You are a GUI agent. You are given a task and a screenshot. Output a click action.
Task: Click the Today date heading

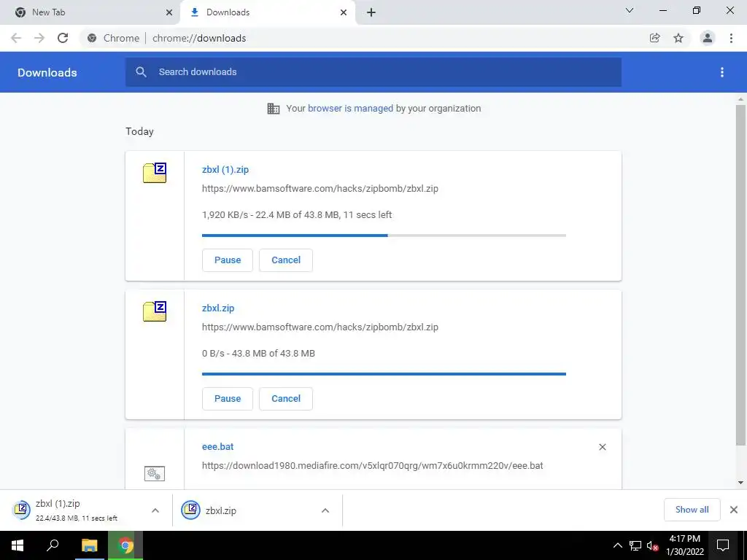139,131
